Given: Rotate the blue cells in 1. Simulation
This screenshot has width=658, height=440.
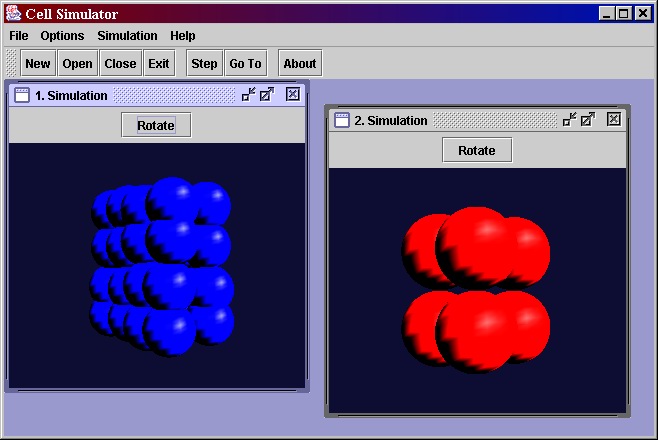Looking at the screenshot, I should [x=156, y=125].
